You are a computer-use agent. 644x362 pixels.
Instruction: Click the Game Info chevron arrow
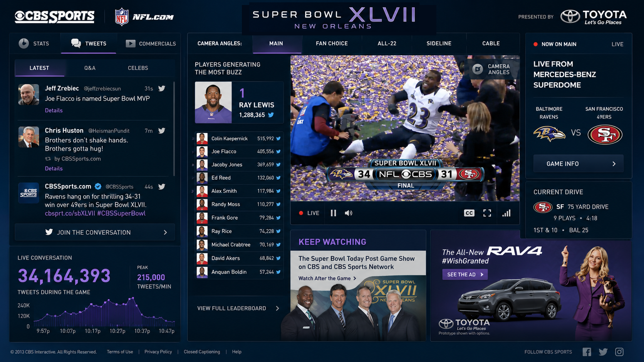[614, 164]
